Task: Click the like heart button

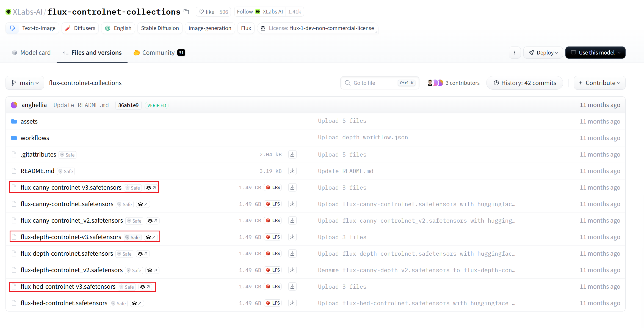Action: coord(206,12)
